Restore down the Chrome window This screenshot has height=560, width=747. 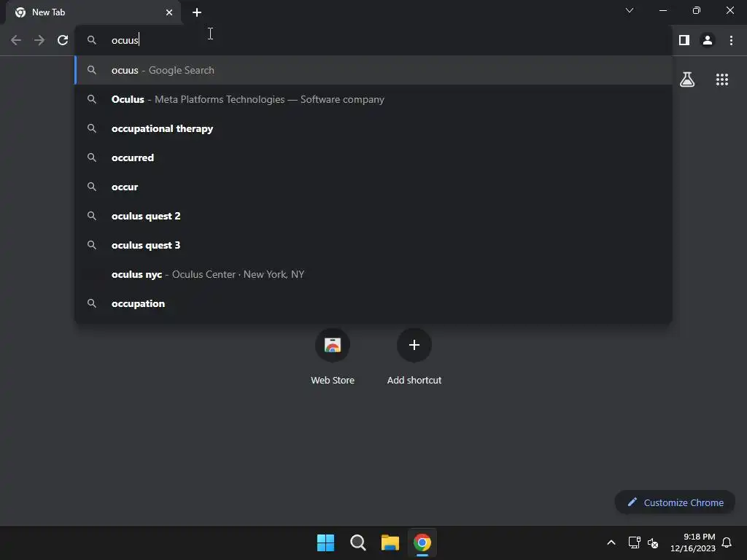pos(697,10)
